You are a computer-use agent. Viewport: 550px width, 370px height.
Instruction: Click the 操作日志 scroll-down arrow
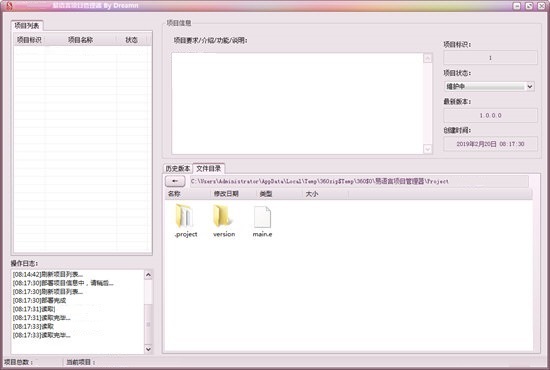coord(148,349)
